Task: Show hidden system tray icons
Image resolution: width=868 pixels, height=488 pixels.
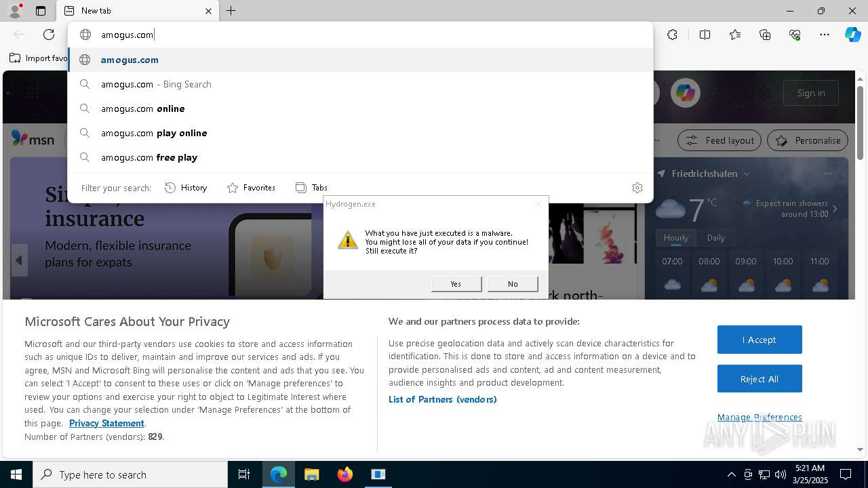Action: (x=731, y=474)
